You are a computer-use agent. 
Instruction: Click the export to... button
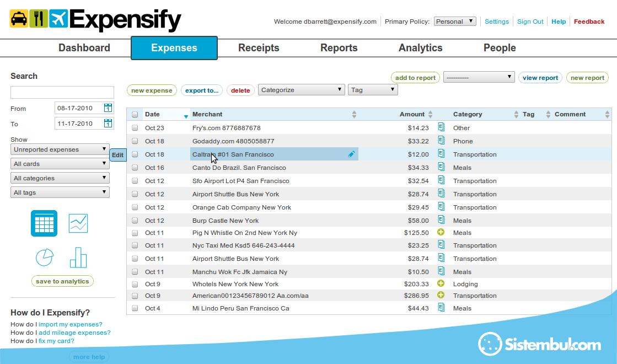[201, 90]
